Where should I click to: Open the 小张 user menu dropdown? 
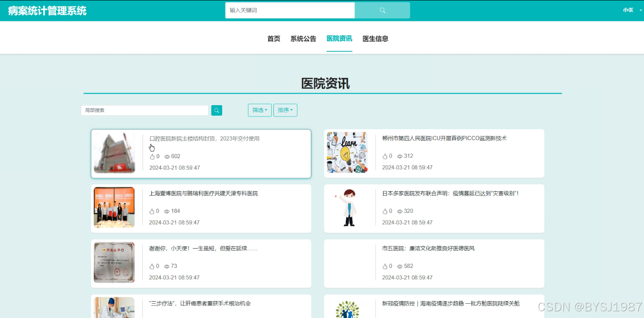click(632, 10)
